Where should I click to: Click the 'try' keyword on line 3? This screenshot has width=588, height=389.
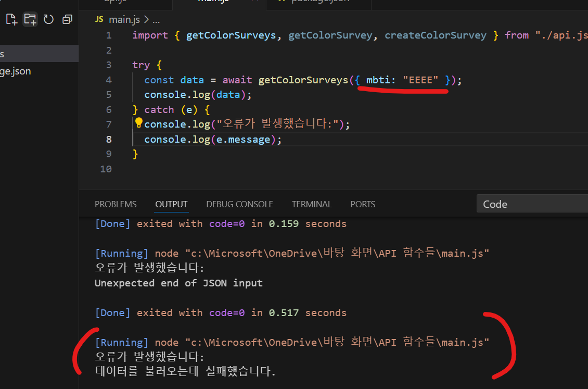coord(141,65)
